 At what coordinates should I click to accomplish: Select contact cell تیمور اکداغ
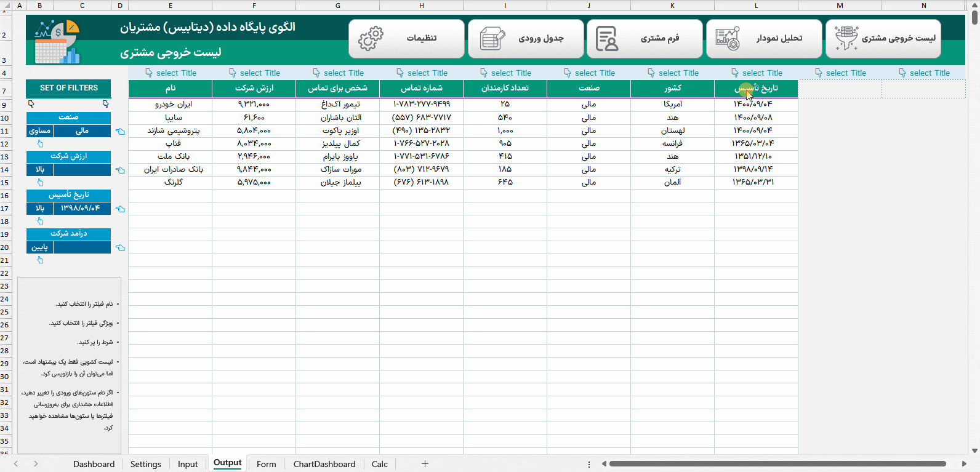pos(338,105)
